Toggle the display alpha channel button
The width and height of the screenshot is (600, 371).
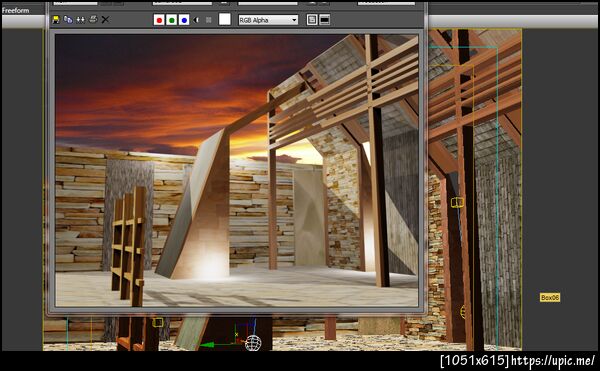(196, 20)
